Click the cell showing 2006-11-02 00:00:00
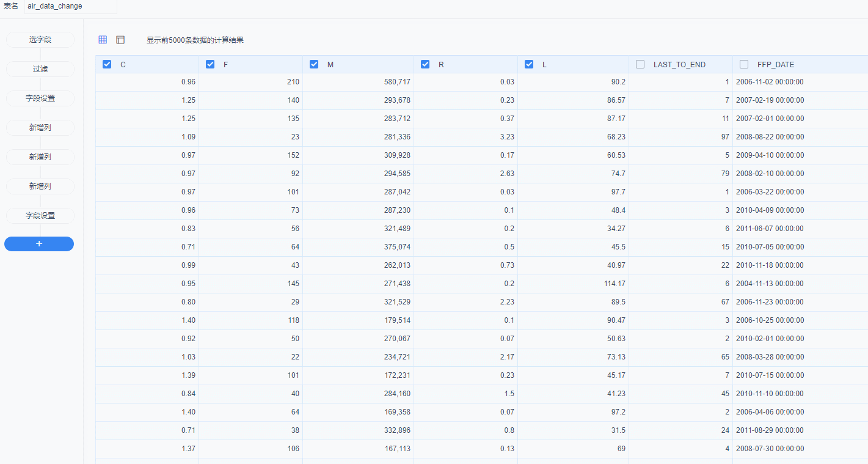This screenshot has height=464, width=868. pyautogui.click(x=770, y=82)
